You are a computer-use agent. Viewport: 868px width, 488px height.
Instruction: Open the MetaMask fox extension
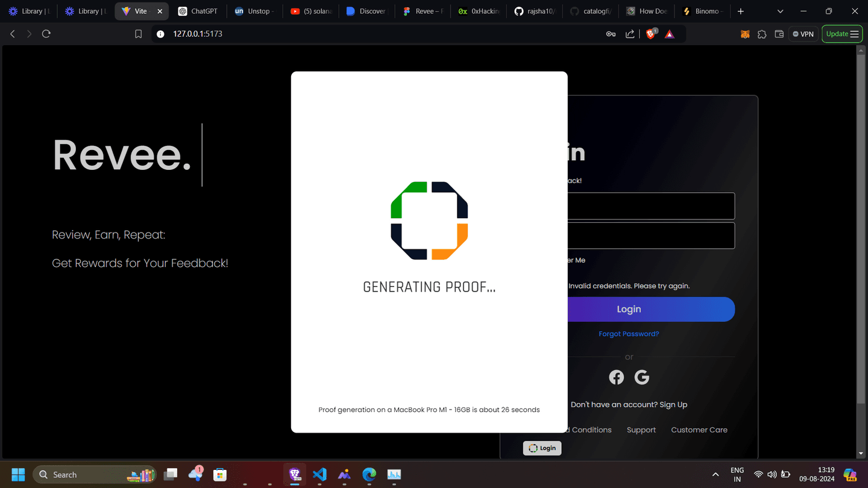[x=745, y=34]
